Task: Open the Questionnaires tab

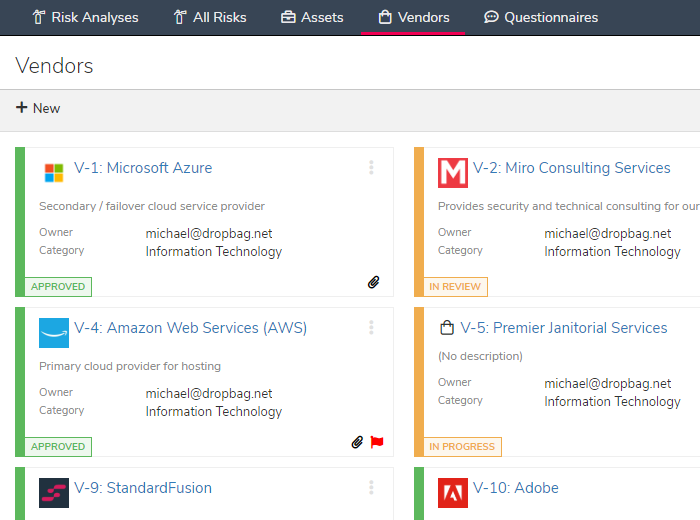Action: tap(541, 17)
